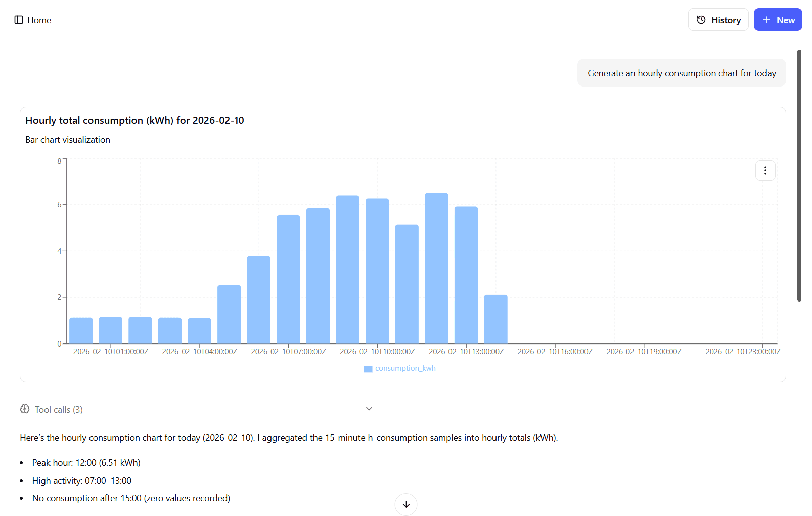Open the History panel

point(718,20)
